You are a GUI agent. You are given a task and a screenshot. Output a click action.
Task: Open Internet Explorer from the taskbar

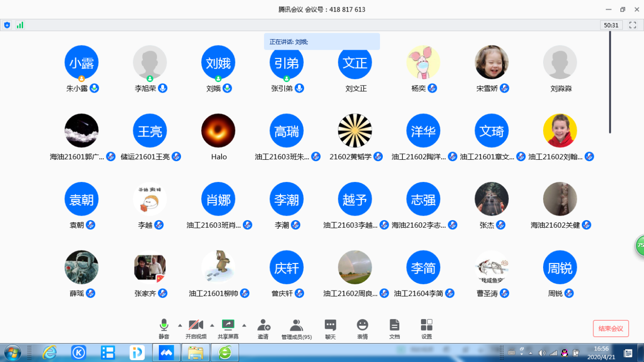(x=50, y=353)
